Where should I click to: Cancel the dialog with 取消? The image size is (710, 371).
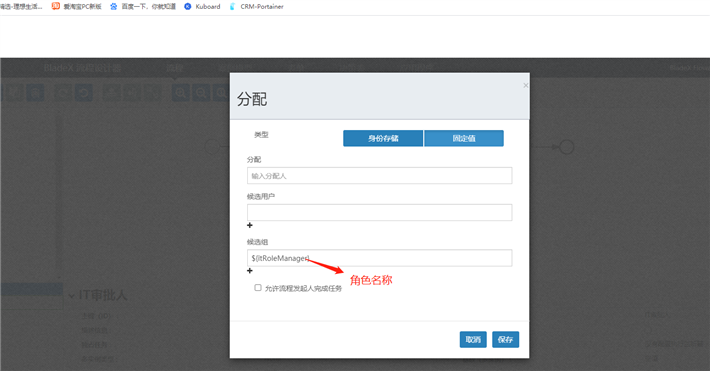tap(473, 339)
